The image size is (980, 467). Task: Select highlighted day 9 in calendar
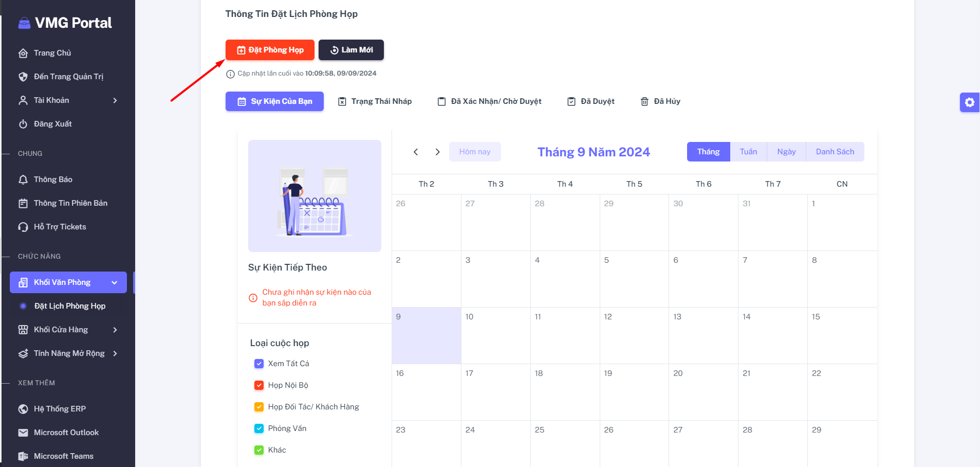[427, 335]
